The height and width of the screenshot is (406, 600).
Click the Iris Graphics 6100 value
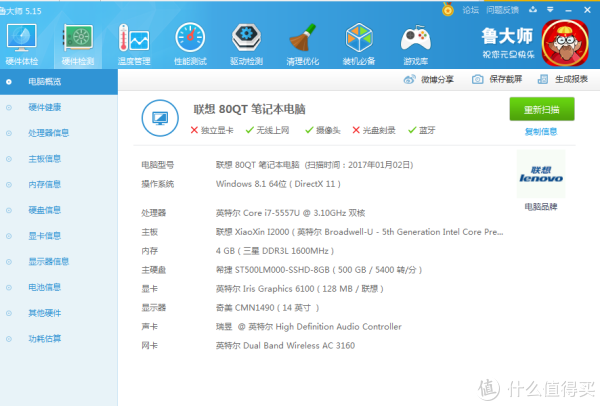(300, 289)
